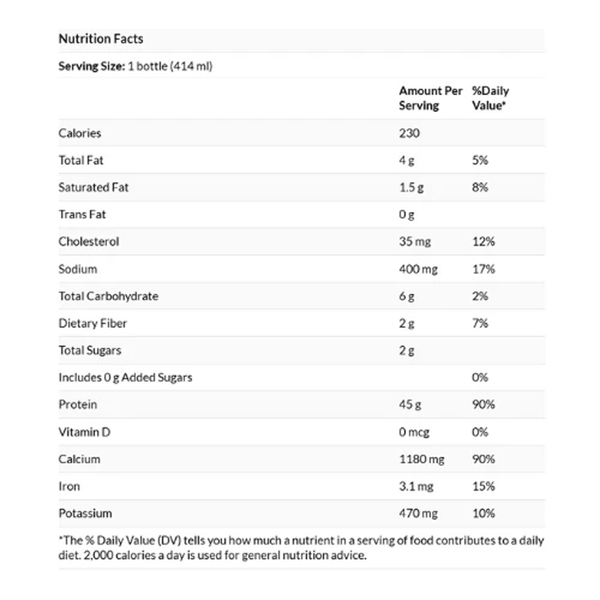Screen dimensions: 600x600
Task: Click the Iron 15% daily value
Action: [484, 487]
